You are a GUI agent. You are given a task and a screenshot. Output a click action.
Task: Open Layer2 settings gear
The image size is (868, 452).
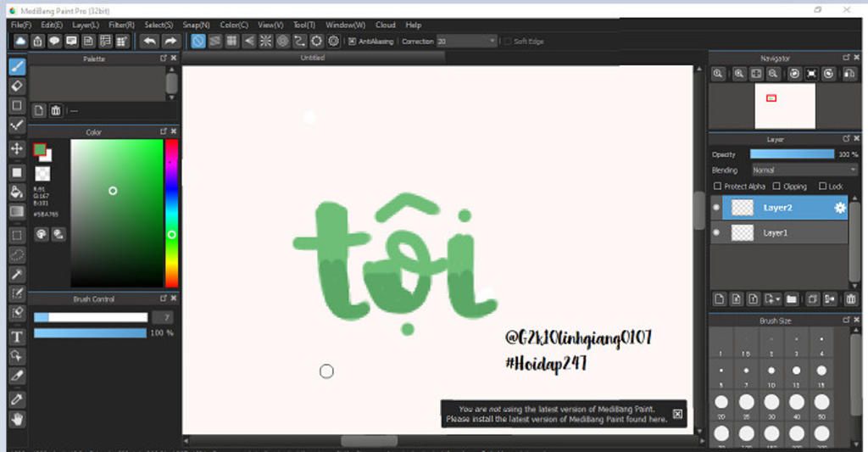pyautogui.click(x=840, y=208)
